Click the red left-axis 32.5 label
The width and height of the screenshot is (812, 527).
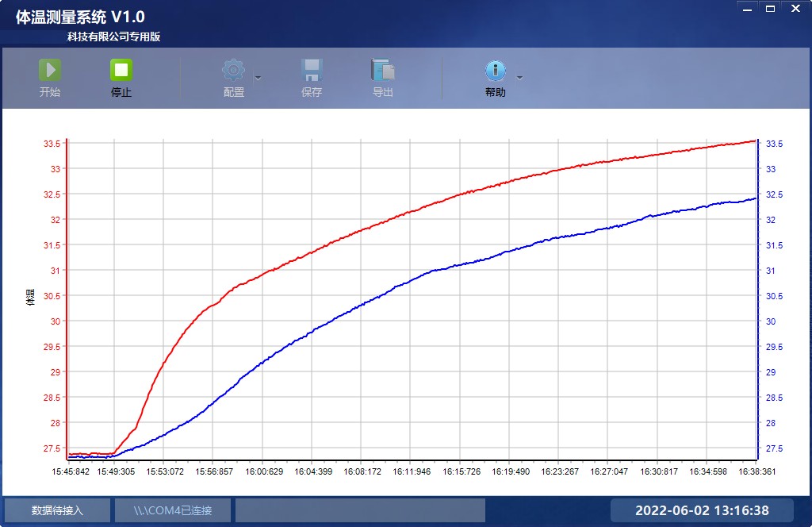pos(52,194)
